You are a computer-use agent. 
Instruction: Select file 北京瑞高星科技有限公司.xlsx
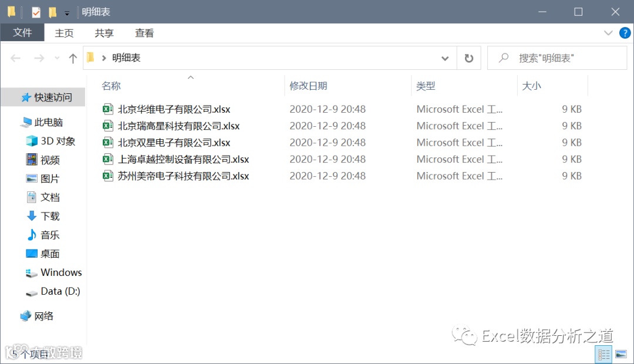[178, 126]
